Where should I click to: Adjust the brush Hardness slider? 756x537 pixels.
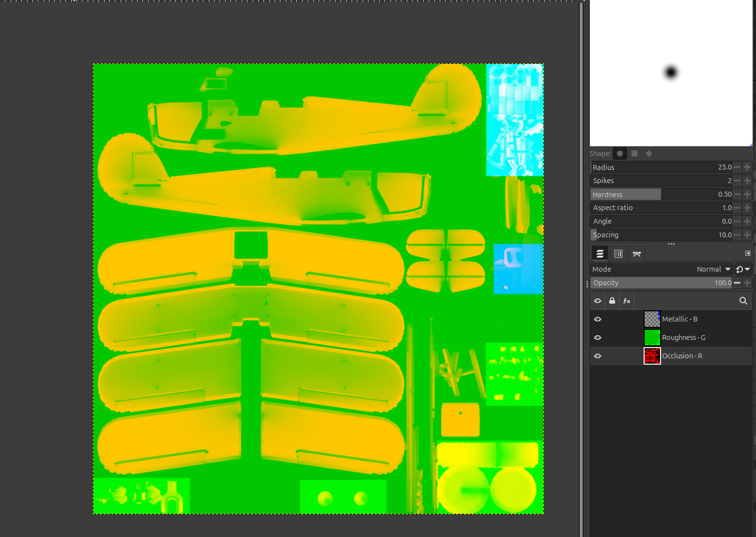point(661,194)
